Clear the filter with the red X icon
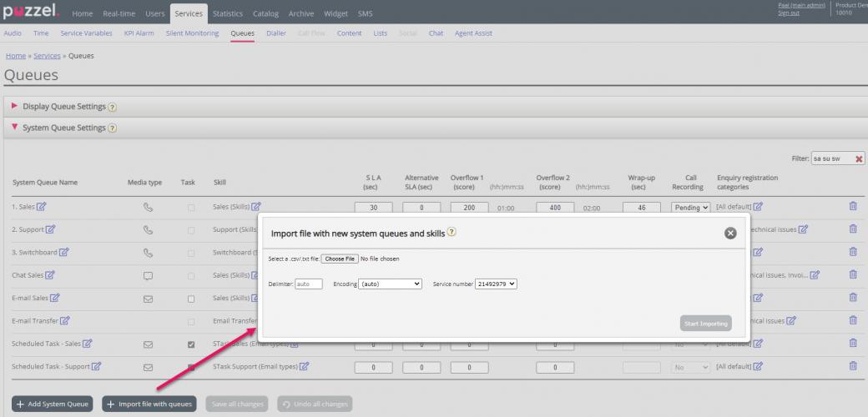The image size is (868, 417). click(x=859, y=158)
